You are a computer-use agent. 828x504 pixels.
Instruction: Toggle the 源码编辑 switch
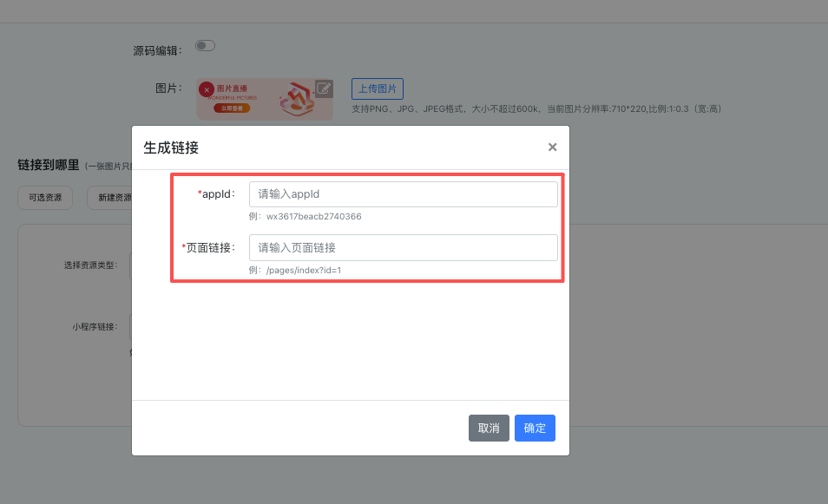point(205,46)
